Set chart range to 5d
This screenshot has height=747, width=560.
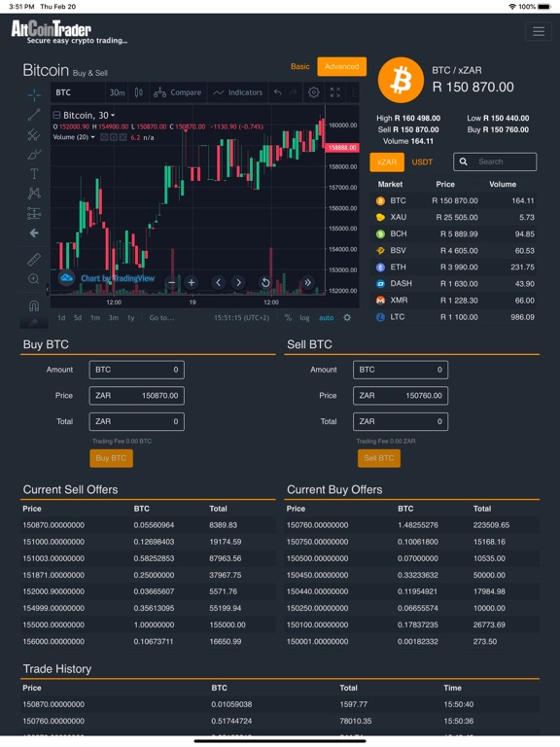pyautogui.click(x=78, y=318)
